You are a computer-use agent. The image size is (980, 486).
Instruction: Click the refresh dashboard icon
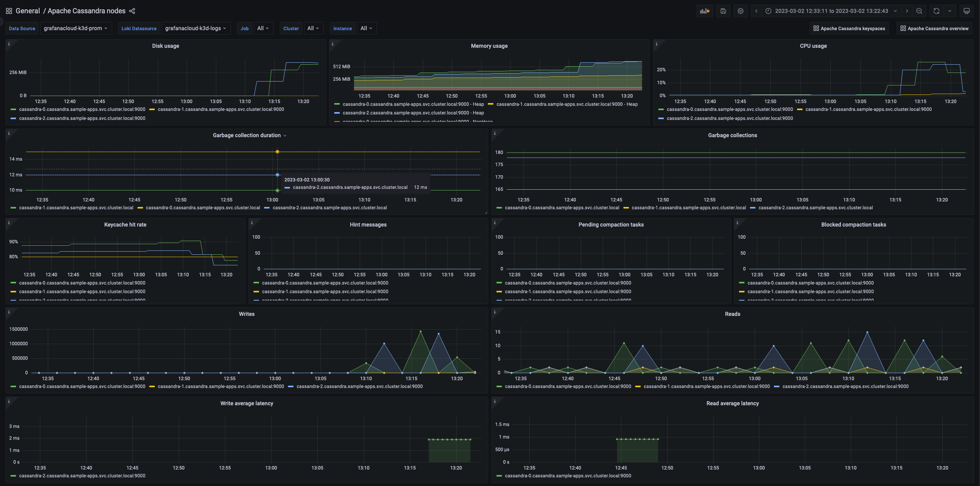(937, 11)
